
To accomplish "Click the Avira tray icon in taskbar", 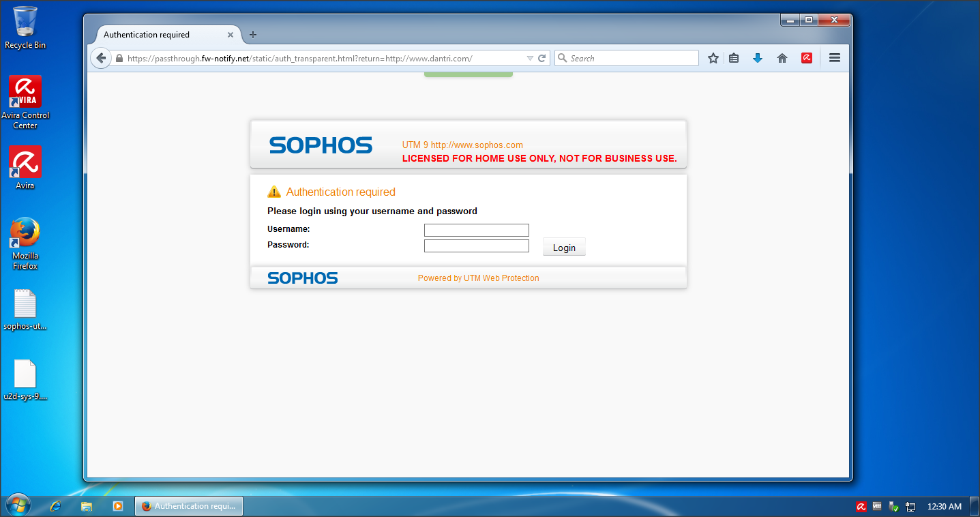I will [x=861, y=507].
